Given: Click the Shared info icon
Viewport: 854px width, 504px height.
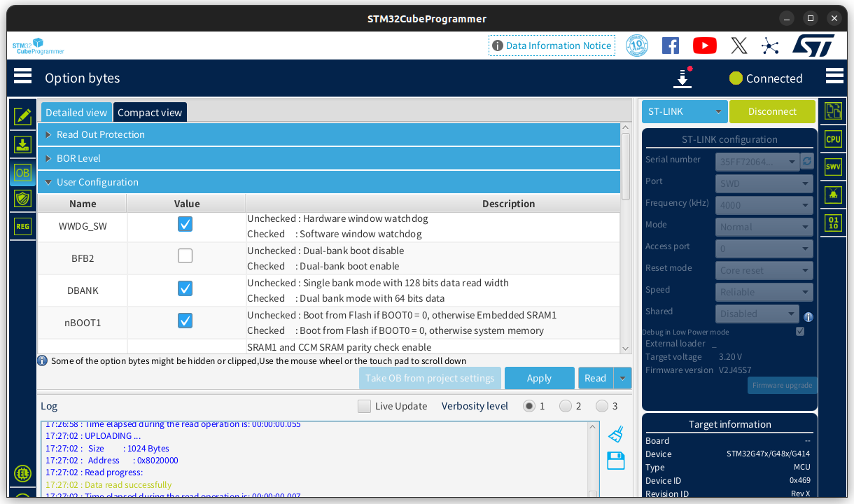Looking at the screenshot, I should (808, 316).
